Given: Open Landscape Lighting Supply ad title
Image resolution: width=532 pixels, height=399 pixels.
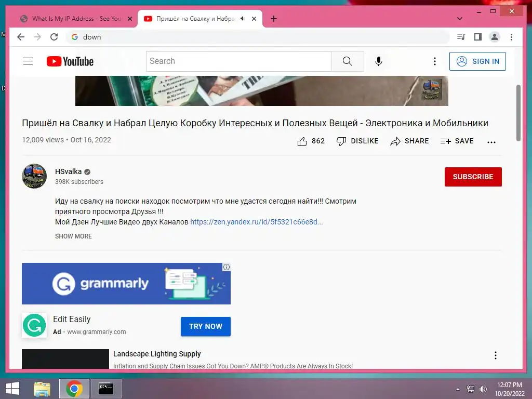Looking at the screenshot, I should [157, 354].
